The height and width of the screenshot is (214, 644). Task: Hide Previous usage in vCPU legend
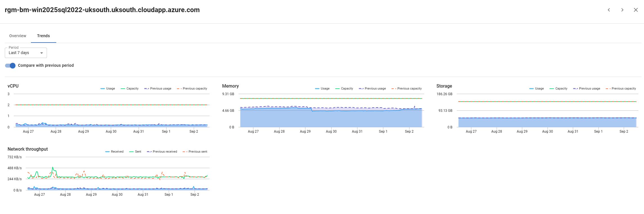158,88
